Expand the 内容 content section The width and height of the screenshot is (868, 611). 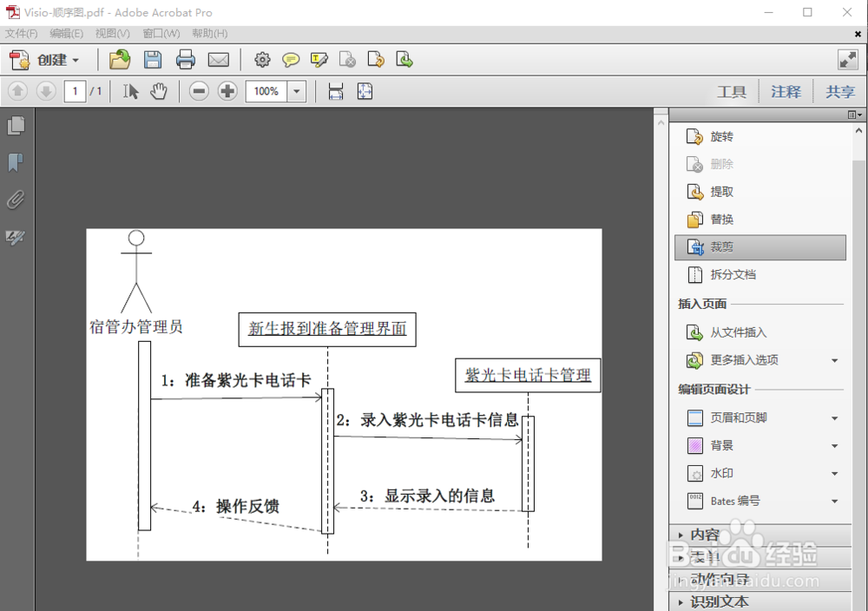[x=760, y=535]
